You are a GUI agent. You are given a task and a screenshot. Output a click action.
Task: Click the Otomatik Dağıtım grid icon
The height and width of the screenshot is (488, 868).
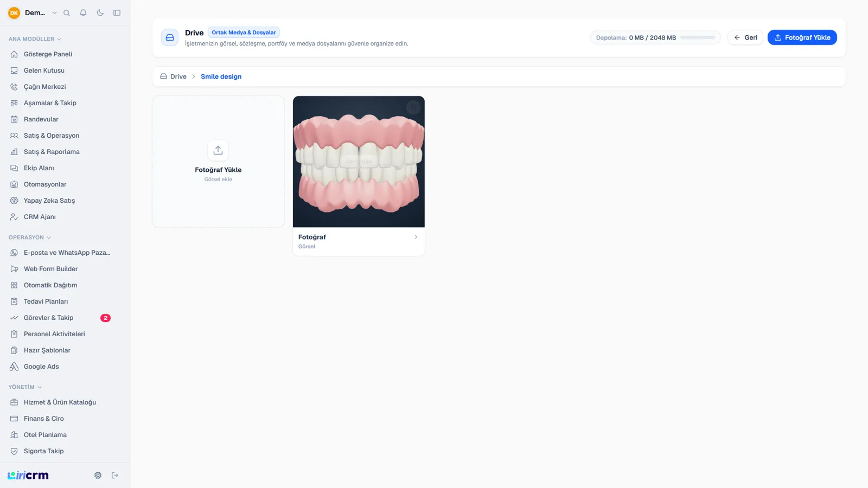coord(14,285)
